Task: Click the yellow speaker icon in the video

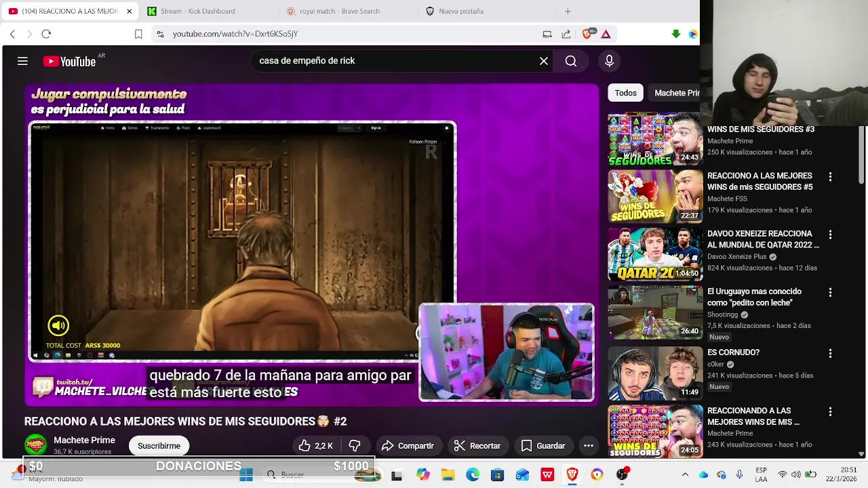Action: tap(58, 325)
